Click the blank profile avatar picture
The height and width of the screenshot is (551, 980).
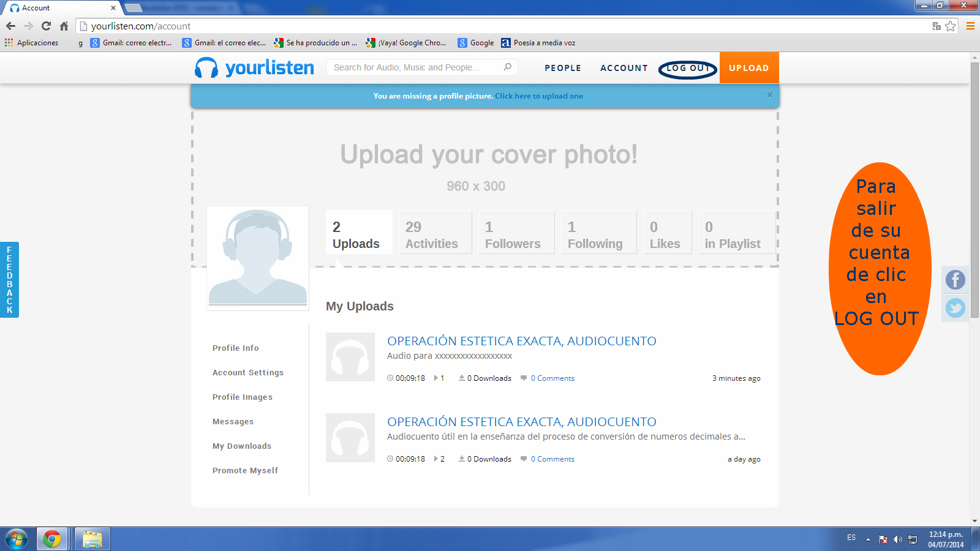pos(258,258)
